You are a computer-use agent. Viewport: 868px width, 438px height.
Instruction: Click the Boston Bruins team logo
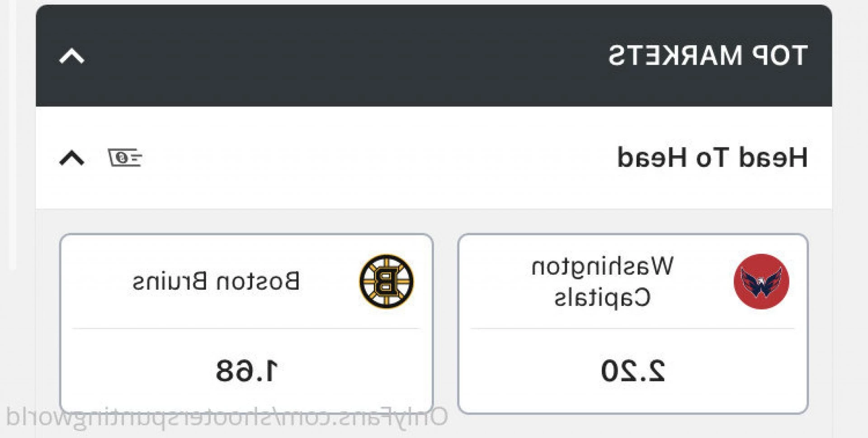[x=387, y=281]
